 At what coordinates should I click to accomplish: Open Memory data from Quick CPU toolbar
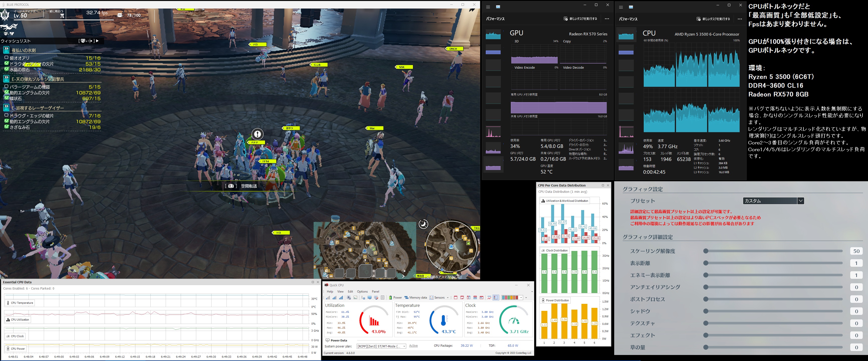coord(415,298)
